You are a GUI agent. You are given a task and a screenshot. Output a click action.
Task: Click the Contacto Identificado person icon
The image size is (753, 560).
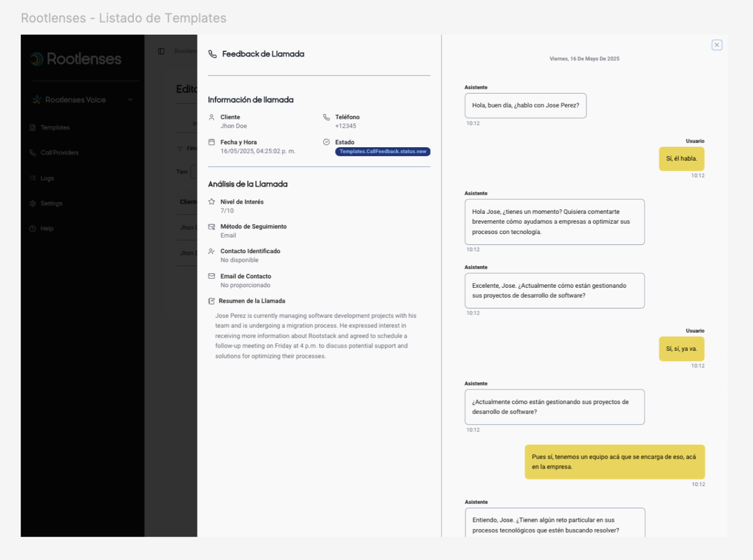[x=211, y=252]
